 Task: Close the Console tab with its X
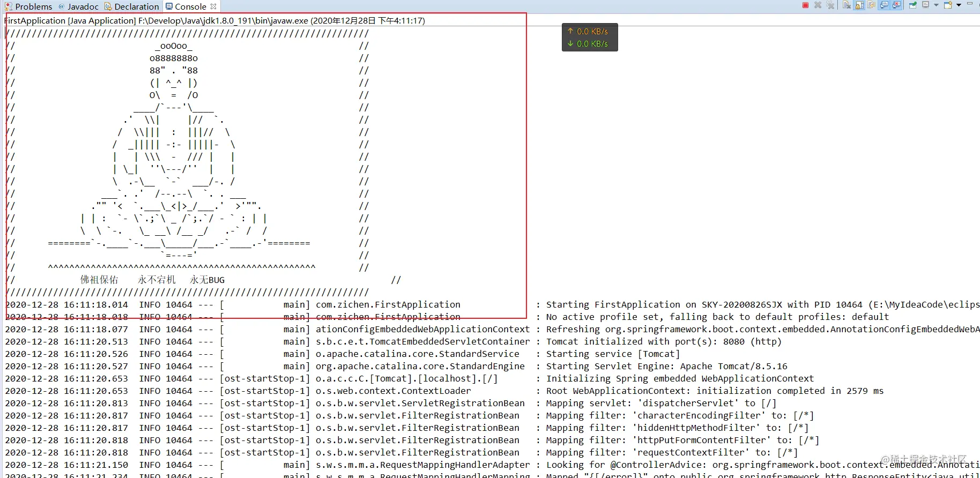pos(213,6)
